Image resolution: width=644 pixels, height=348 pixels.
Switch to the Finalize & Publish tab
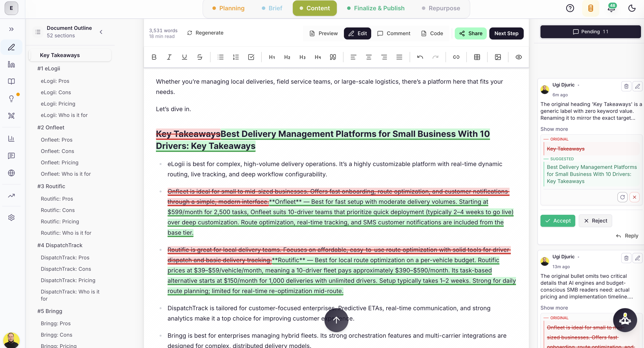pos(375,8)
